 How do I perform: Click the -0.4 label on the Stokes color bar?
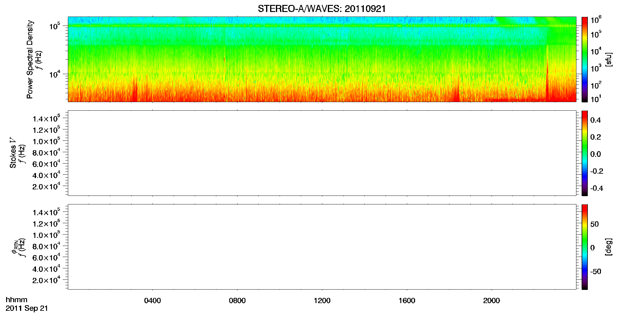click(x=597, y=188)
